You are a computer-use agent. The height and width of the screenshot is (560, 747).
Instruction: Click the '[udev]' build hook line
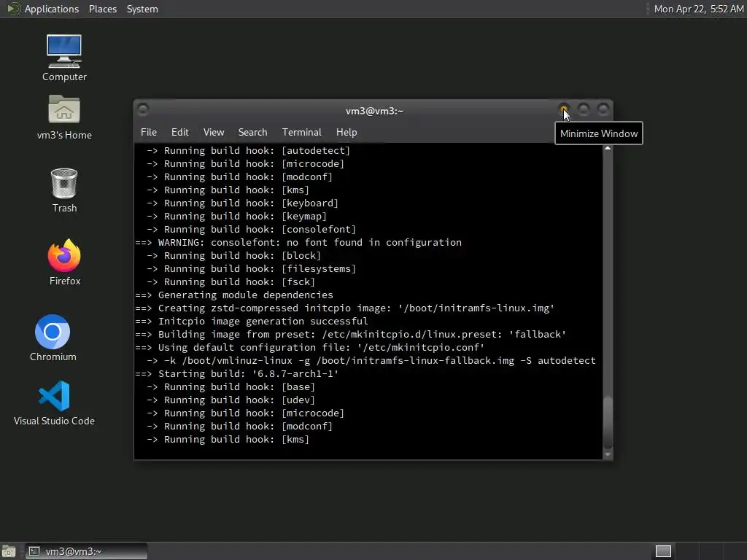coord(231,400)
